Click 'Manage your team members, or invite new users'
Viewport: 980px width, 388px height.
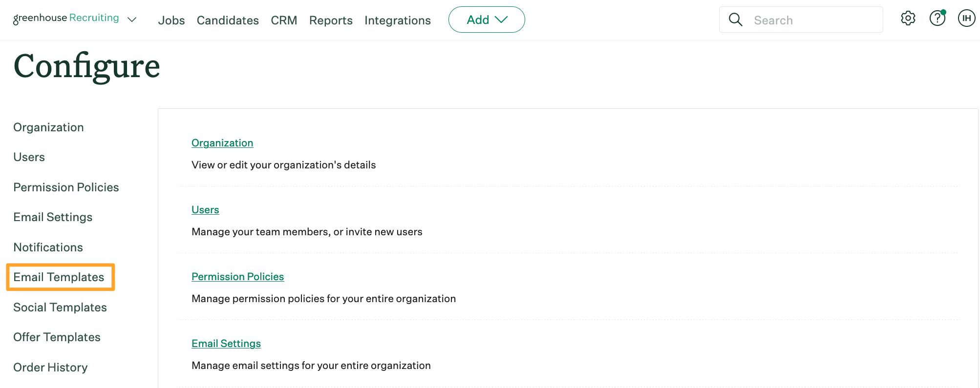coord(307,232)
